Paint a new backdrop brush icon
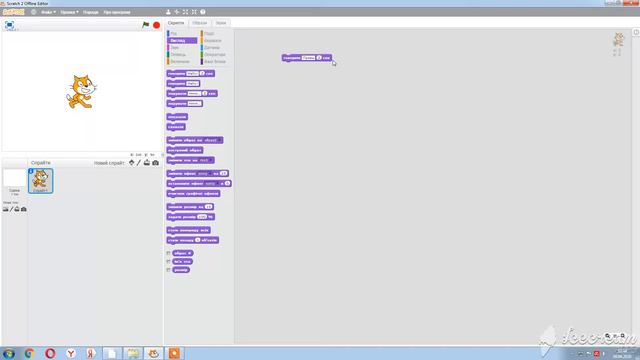This screenshot has width=640, height=360. [11, 209]
